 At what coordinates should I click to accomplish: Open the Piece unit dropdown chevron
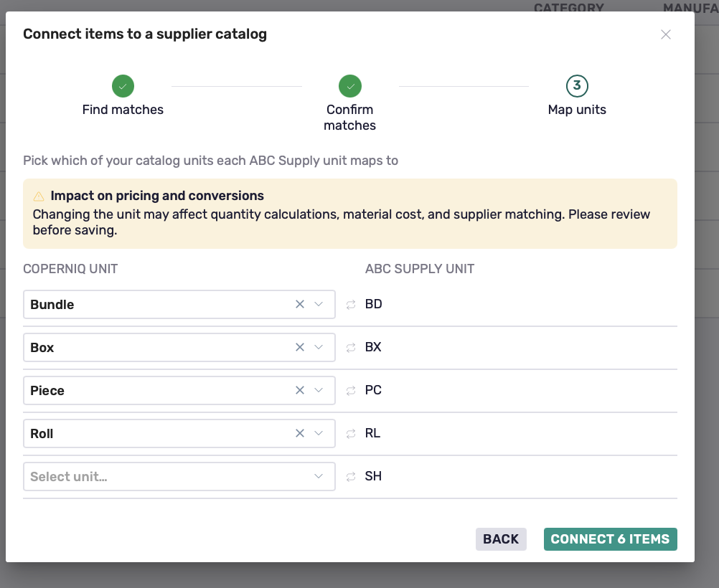tap(319, 391)
